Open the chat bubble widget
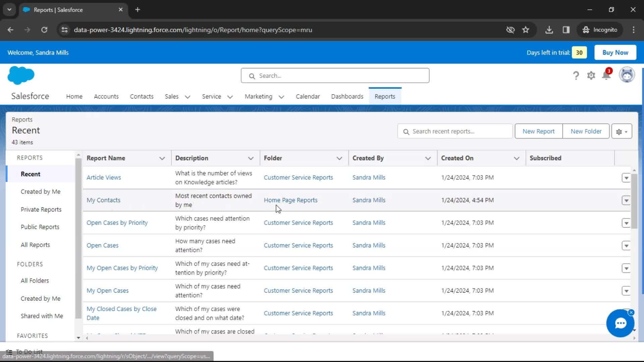Viewport: 644px width, 362px height. click(x=620, y=323)
